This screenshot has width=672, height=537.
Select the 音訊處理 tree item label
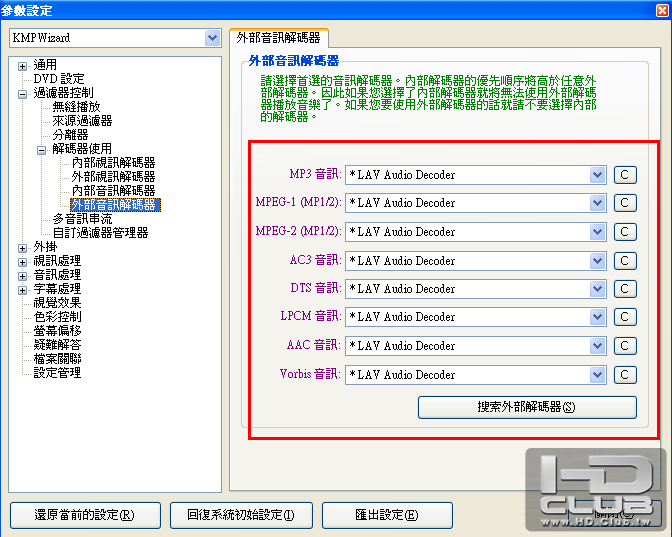click(x=57, y=275)
